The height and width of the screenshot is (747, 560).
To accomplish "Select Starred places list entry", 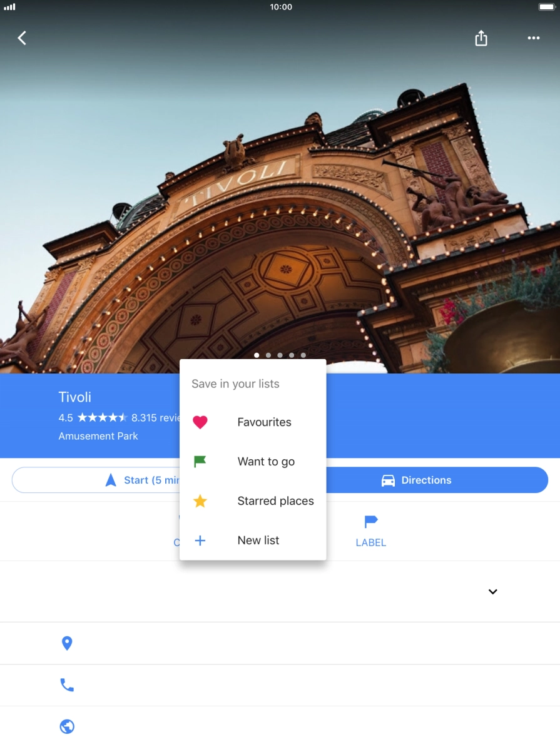I will tap(275, 501).
